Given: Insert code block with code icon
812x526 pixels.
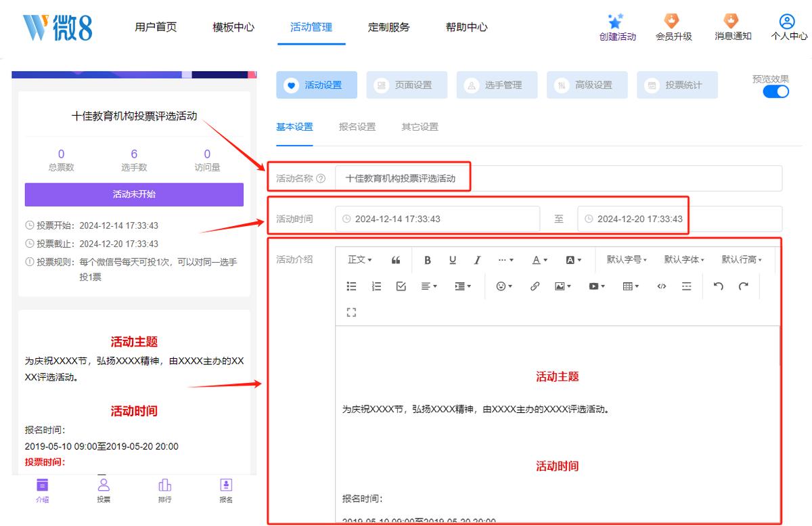Looking at the screenshot, I should pyautogui.click(x=662, y=286).
